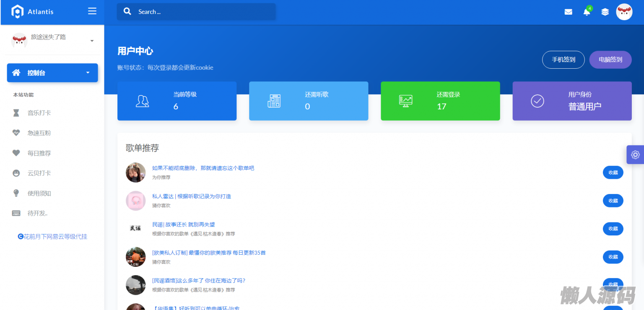Toggle the sidebar with hamburger button
The height and width of the screenshot is (310, 644).
[x=92, y=11]
